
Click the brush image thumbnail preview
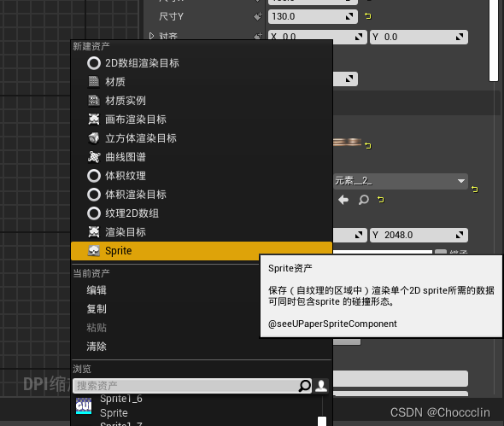(x=347, y=142)
